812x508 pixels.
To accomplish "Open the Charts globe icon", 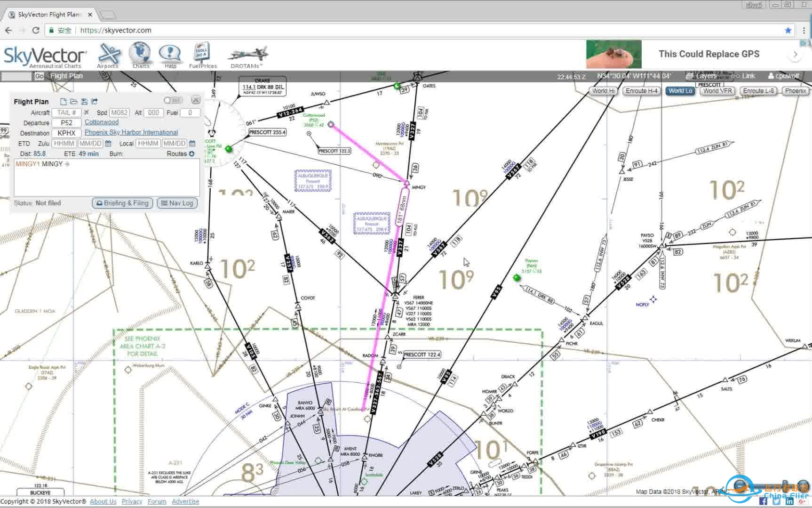I will tap(140, 56).
